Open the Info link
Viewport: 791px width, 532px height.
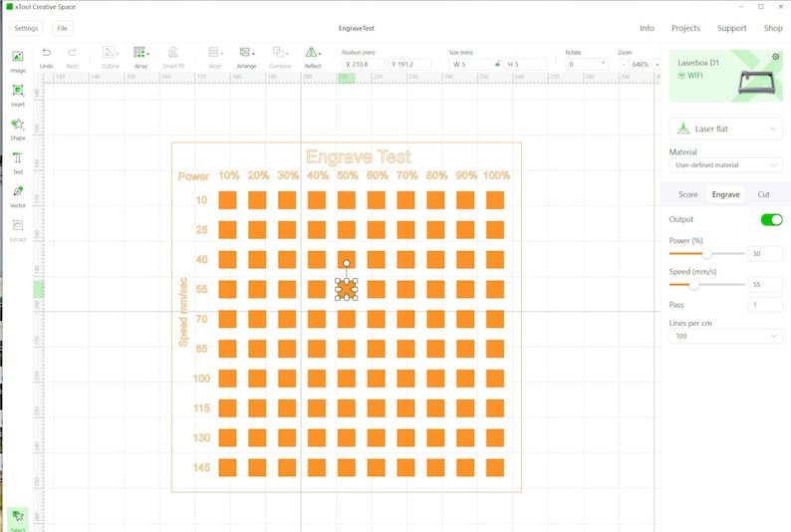(647, 28)
